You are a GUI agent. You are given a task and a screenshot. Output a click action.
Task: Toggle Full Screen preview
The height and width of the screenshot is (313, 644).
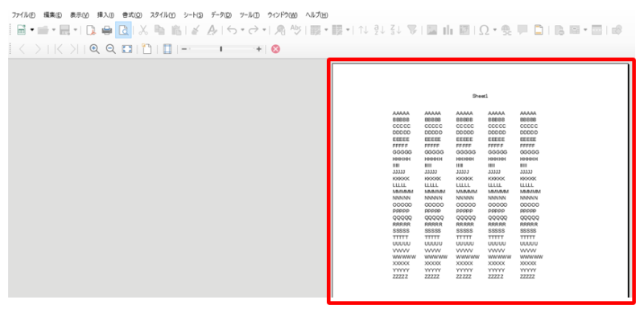(x=127, y=49)
